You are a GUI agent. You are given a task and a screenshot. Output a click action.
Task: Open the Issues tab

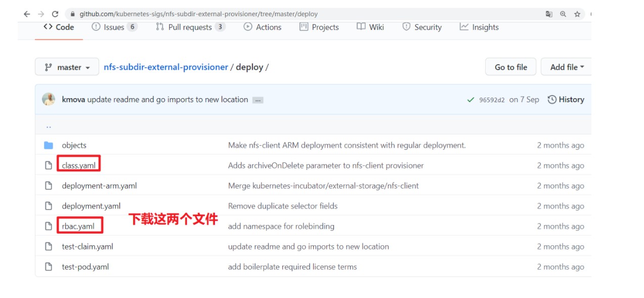114,27
